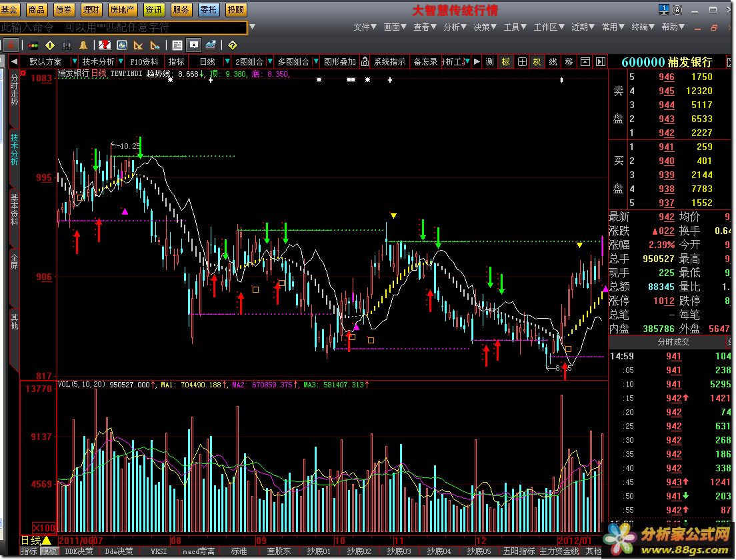Expand the 2图组合 dropdown arrow
The image size is (736, 560).
(x=269, y=61)
